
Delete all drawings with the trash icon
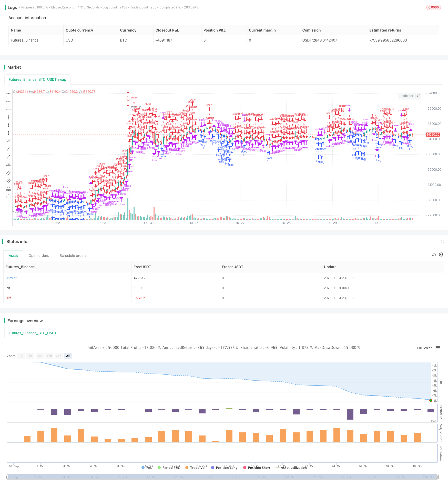click(x=8, y=197)
